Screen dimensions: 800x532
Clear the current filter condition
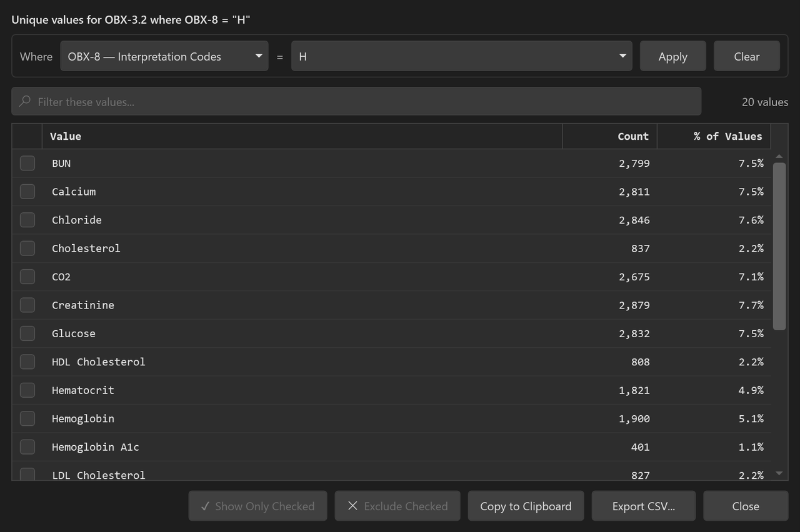point(746,56)
